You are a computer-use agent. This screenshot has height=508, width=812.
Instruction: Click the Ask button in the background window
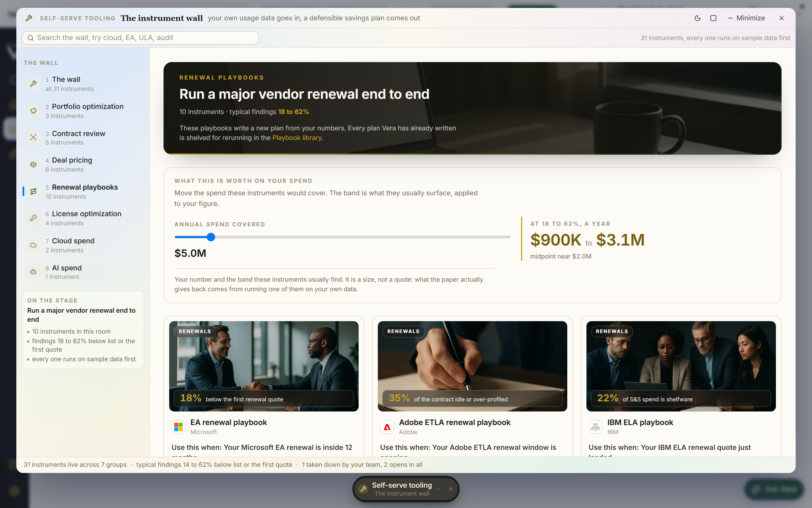(x=774, y=489)
